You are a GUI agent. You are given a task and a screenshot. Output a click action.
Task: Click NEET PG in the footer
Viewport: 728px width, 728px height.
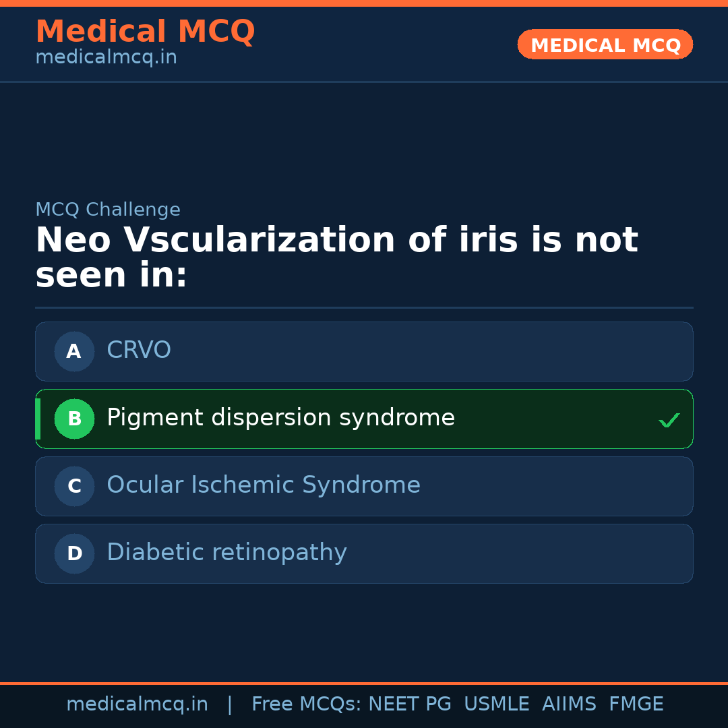coord(410,704)
